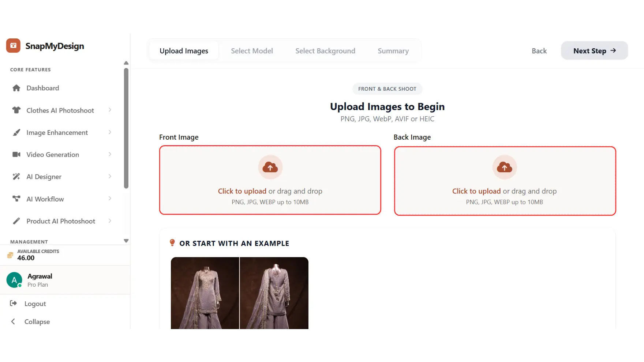Select the example front view dress thumbnail
The height and width of the screenshot is (362, 644).
point(205,293)
